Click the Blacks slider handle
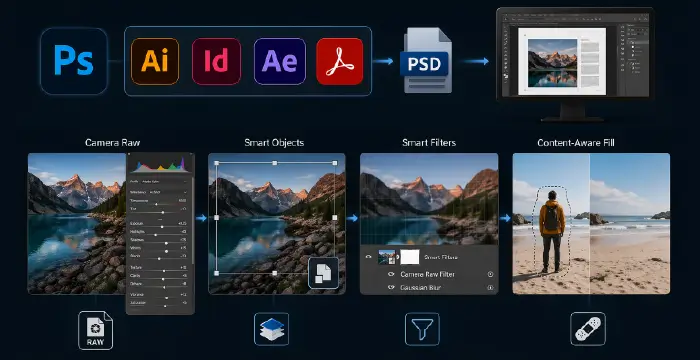The height and width of the screenshot is (360, 700). pos(159,259)
